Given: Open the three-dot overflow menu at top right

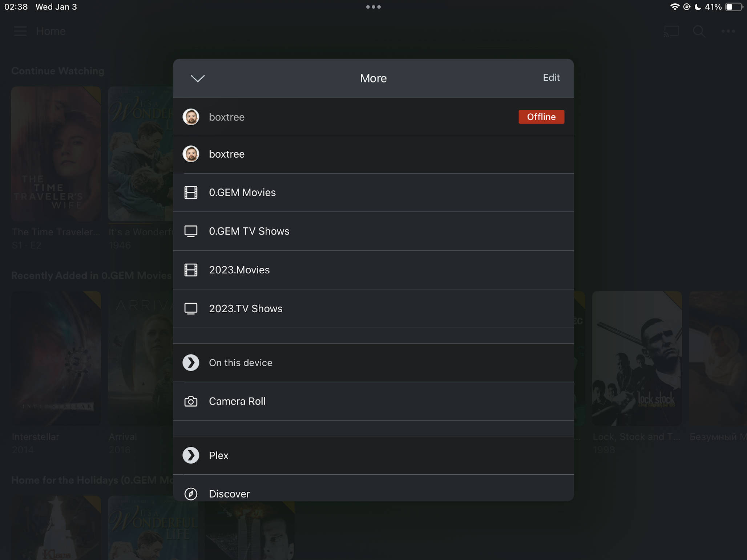Looking at the screenshot, I should click(x=728, y=31).
